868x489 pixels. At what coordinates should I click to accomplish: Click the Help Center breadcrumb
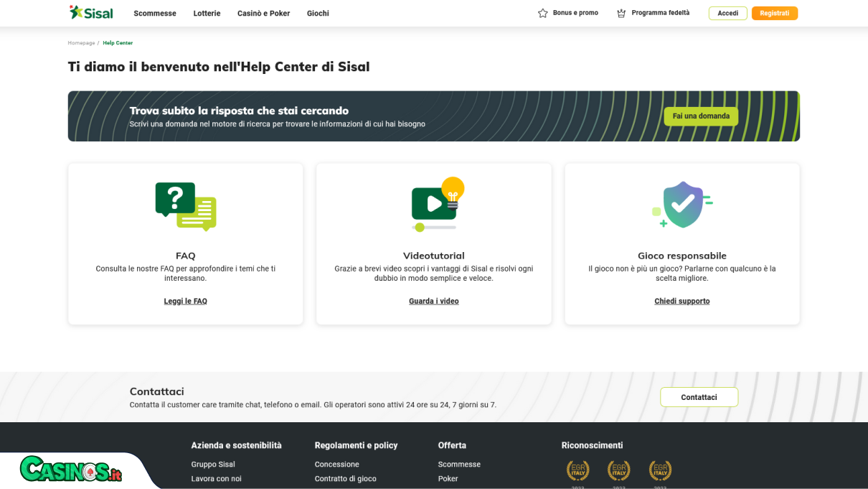pos(118,43)
